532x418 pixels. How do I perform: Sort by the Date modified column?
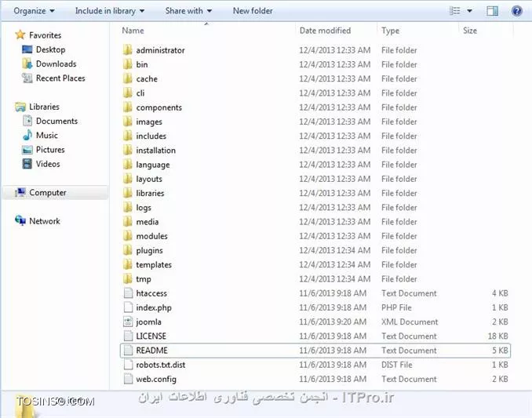tap(325, 31)
